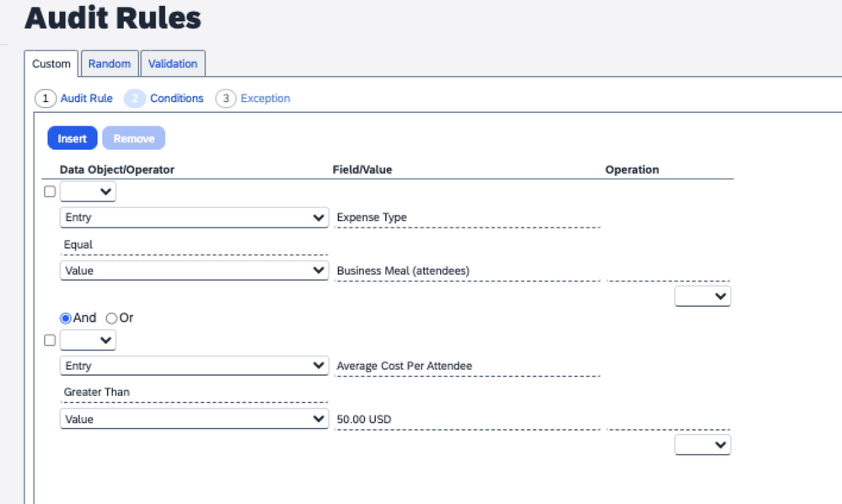The image size is (842, 504).
Task: Select step 2 Conditions circle
Action: [x=135, y=99]
